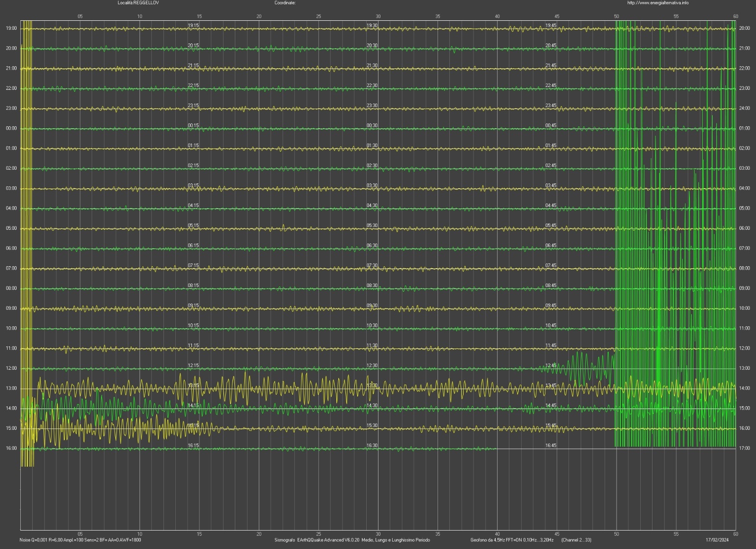This screenshot has height=549, width=756.
Task: Click the '16:30' time marker
Action: (372, 445)
